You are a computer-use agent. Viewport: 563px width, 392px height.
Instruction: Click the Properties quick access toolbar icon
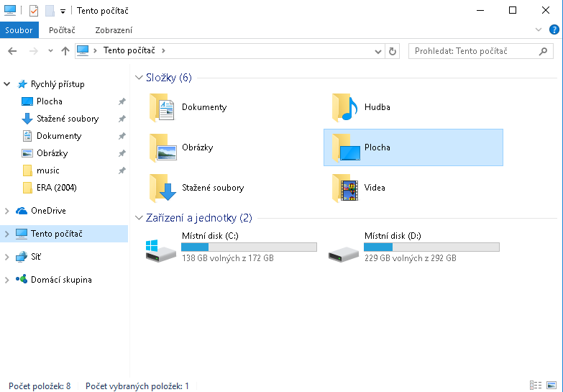click(33, 11)
